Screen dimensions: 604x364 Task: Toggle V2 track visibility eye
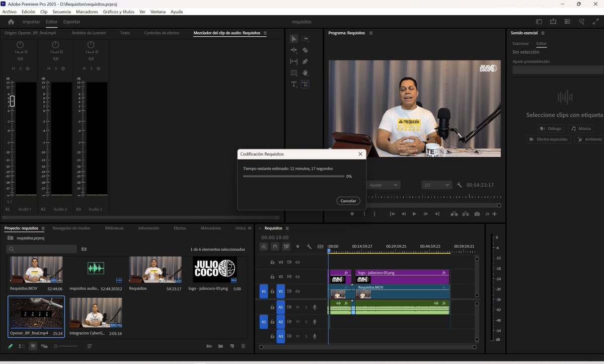coord(297,277)
